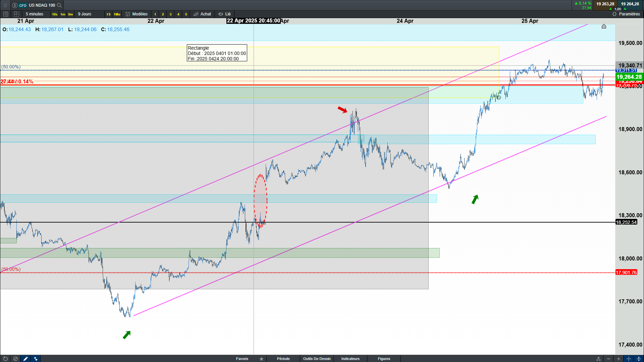Open the Modèles templates menu
The image size is (644, 362).
(x=137, y=14)
